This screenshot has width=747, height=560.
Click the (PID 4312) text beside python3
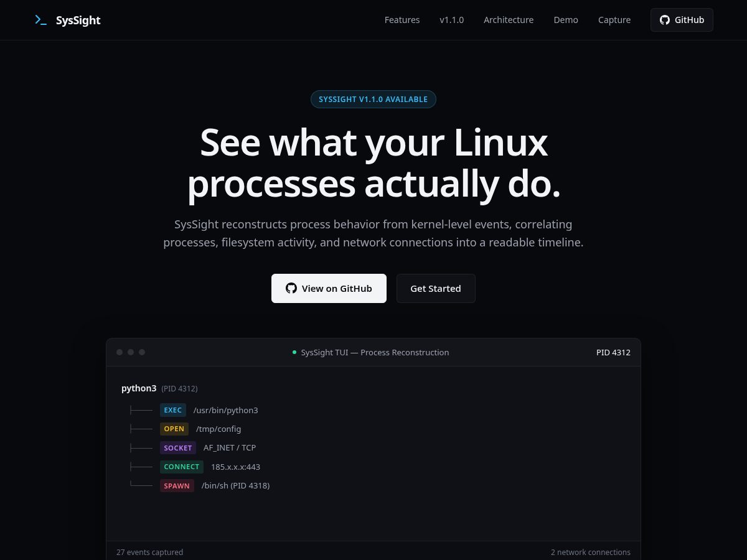(179, 388)
